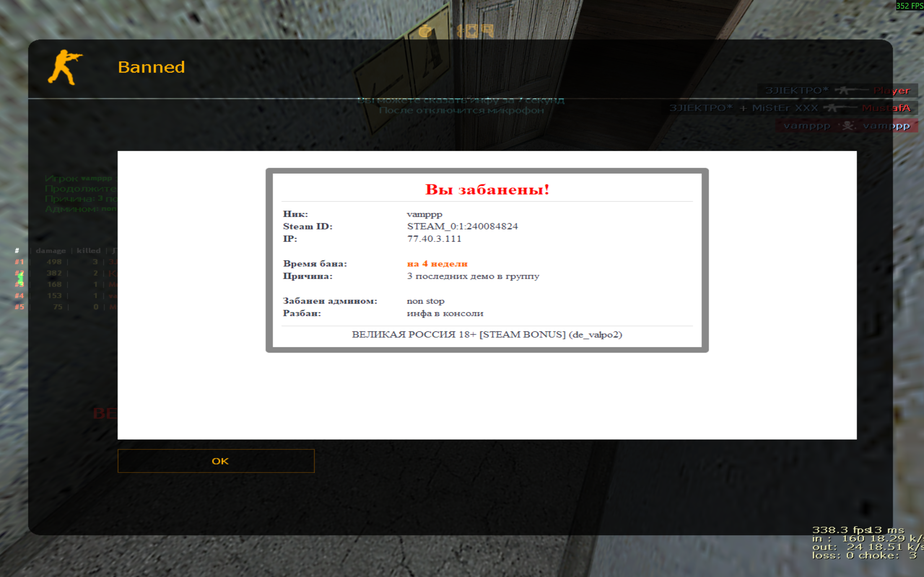Click the speech bubble HUD icon at top
Viewport: 924px width, 577px height.
(487, 30)
